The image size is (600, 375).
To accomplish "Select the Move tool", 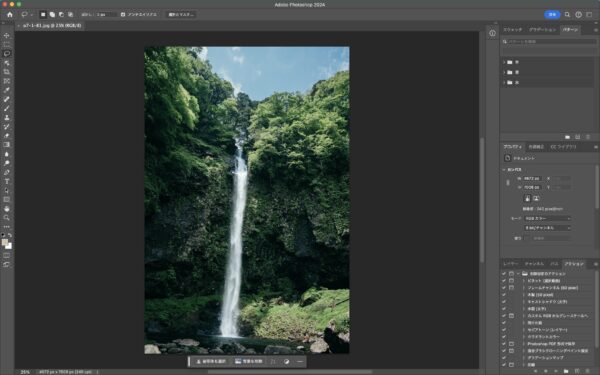I will (7, 36).
